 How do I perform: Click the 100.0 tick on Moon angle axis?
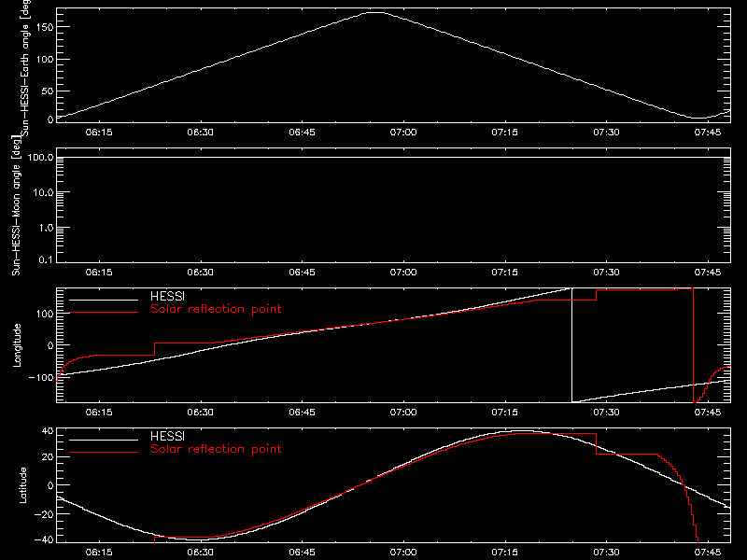click(x=40, y=157)
